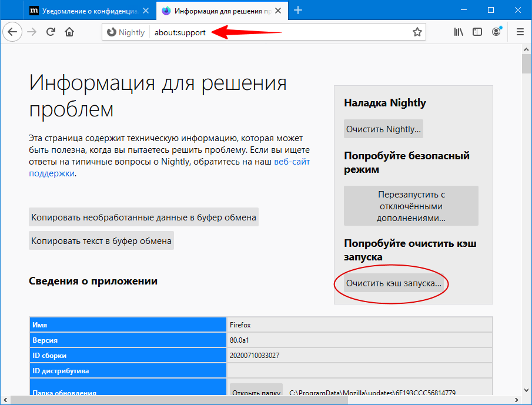Click the 'Очистить Nightly...' button
The image size is (532, 405).
pyautogui.click(x=383, y=129)
